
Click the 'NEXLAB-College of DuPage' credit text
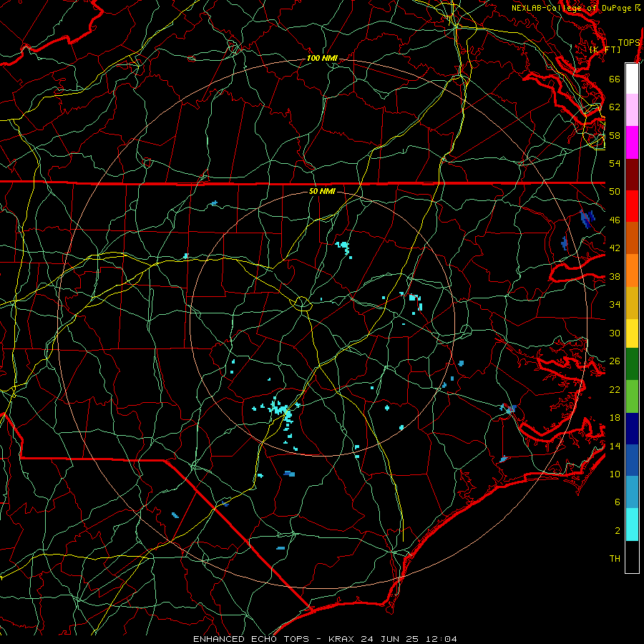(571, 8)
